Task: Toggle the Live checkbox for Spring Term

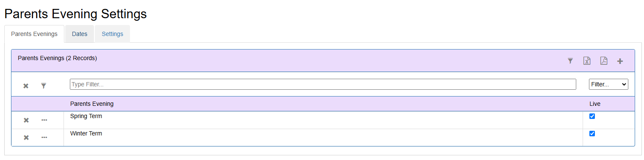Action: point(592,116)
